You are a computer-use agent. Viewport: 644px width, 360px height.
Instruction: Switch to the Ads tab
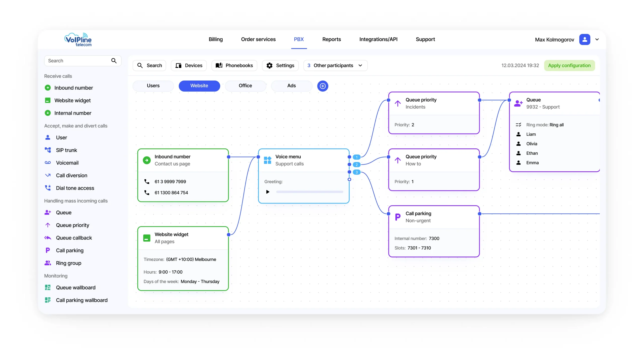[291, 86]
